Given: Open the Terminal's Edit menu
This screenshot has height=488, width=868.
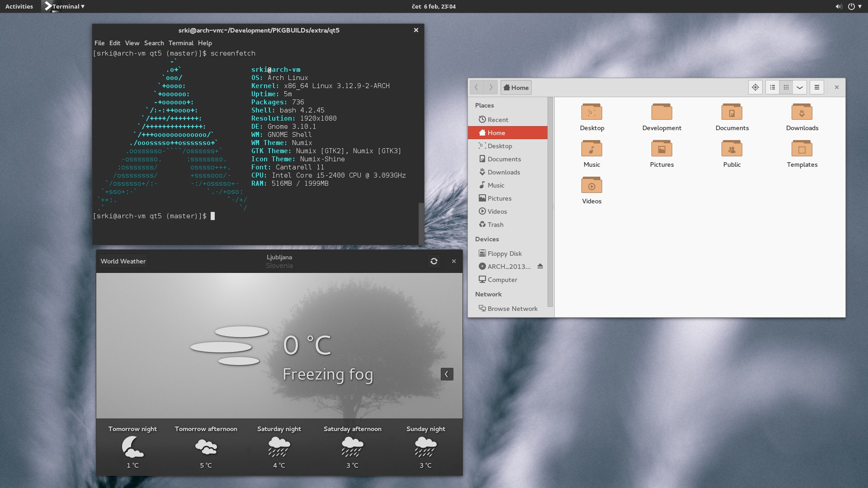Looking at the screenshot, I should pos(114,43).
